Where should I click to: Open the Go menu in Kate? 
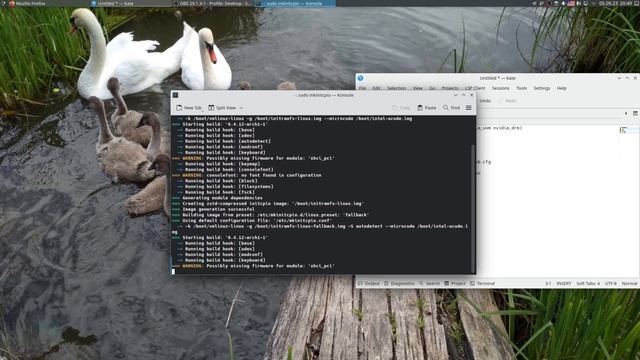pyautogui.click(x=432, y=88)
